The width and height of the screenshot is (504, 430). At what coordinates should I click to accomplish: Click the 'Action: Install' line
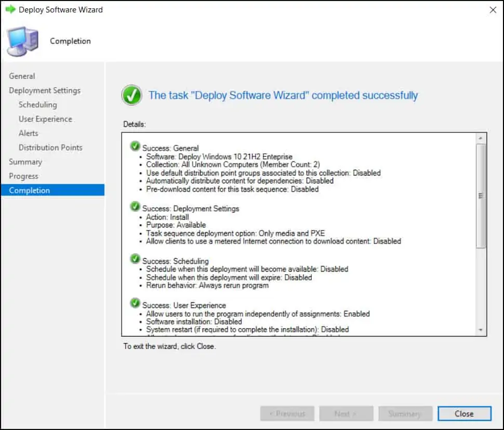(x=167, y=217)
